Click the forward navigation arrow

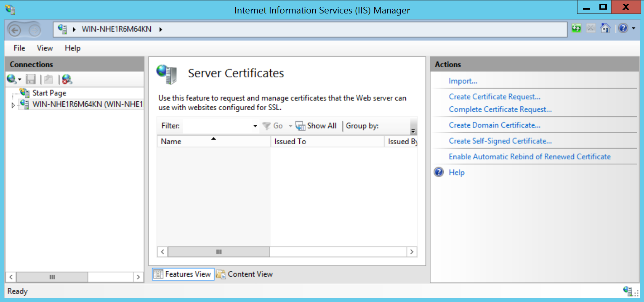tap(35, 30)
